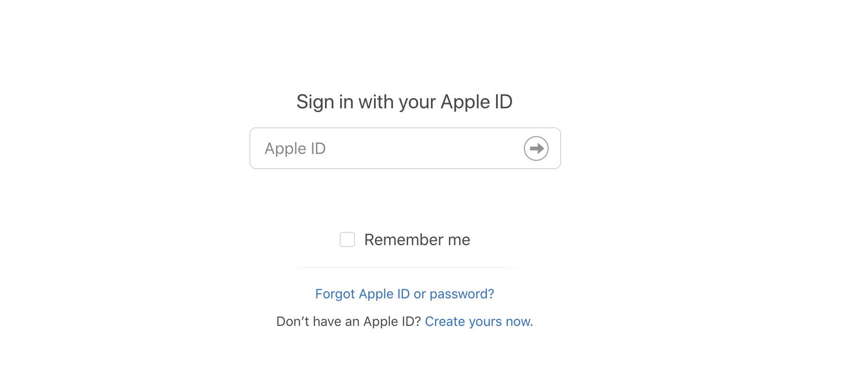
Task: Open the Forgot Apple ID or password link
Action: pyautogui.click(x=404, y=294)
